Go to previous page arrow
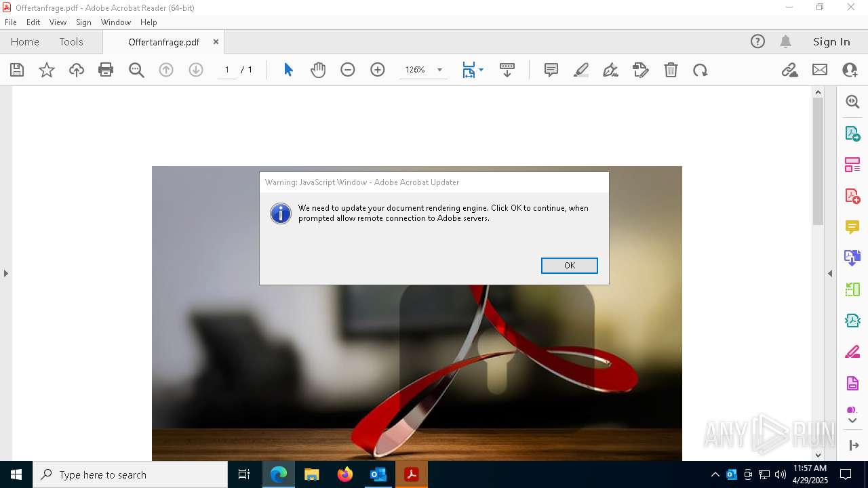Screen dimensions: 868x488 coord(166,70)
